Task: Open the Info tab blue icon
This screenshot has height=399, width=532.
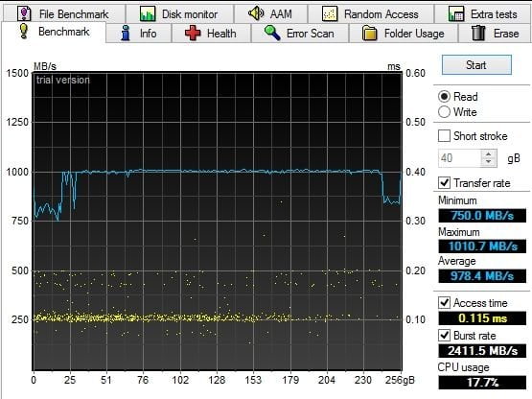Action: (126, 34)
